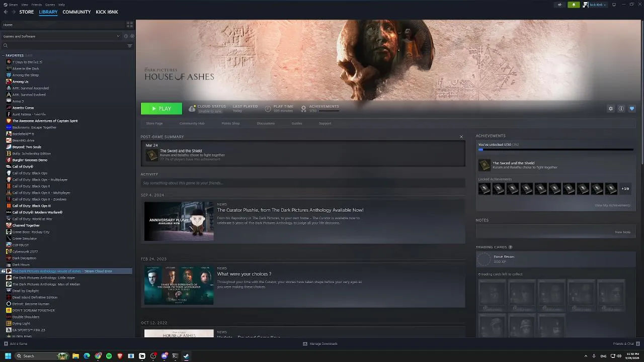Click View My Achievements link
Screen dimensions: 644x362
click(612, 205)
